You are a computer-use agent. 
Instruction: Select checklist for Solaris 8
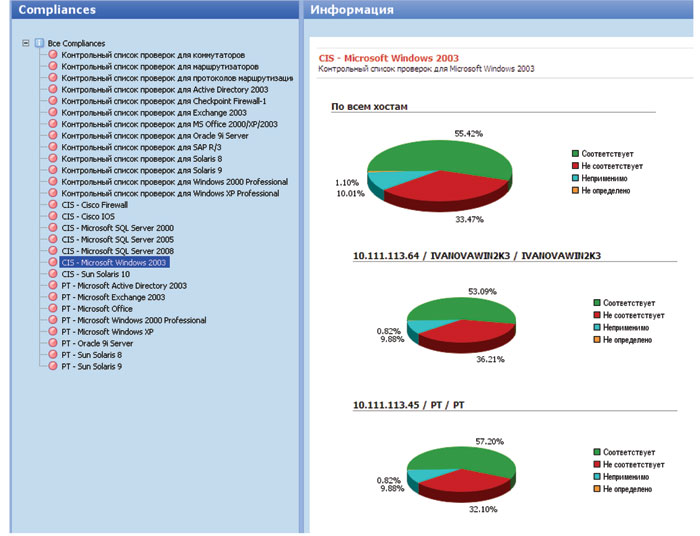[142, 159]
